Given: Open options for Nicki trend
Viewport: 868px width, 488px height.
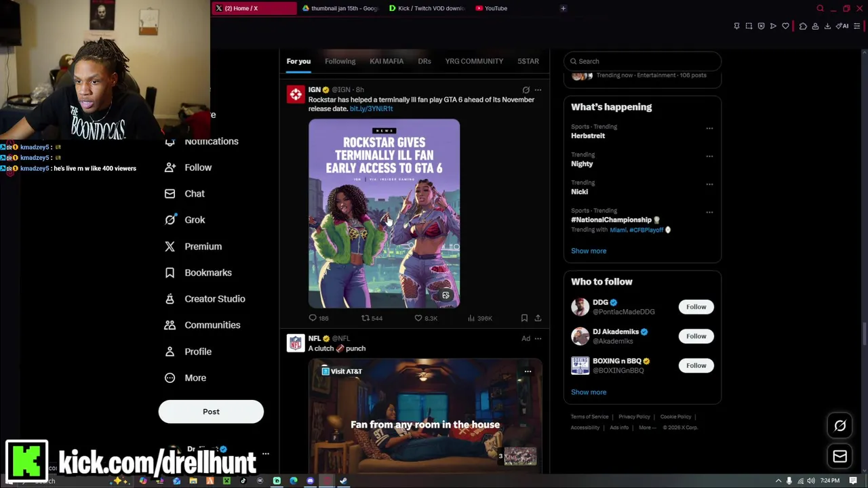Looking at the screenshot, I should pyautogui.click(x=709, y=184).
